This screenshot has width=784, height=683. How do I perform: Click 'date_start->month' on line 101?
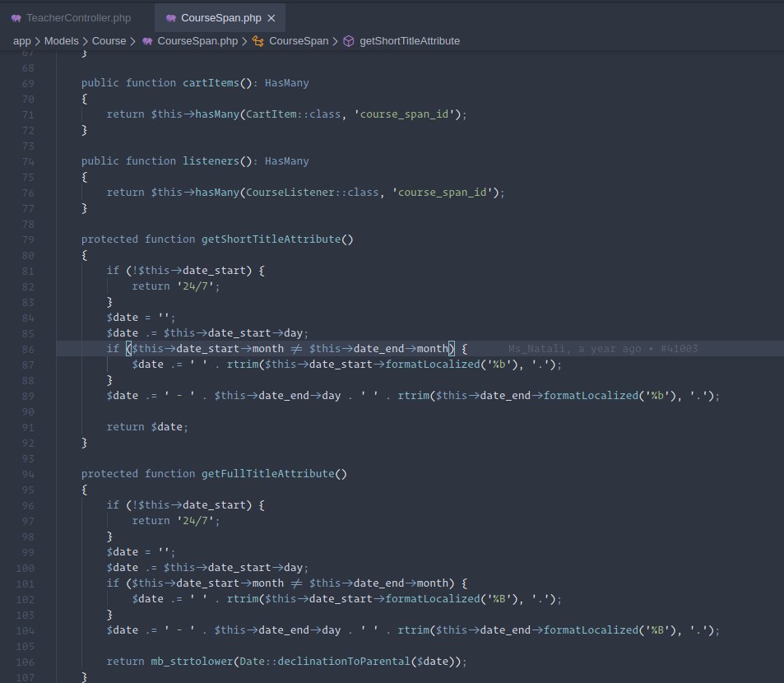[230, 583]
